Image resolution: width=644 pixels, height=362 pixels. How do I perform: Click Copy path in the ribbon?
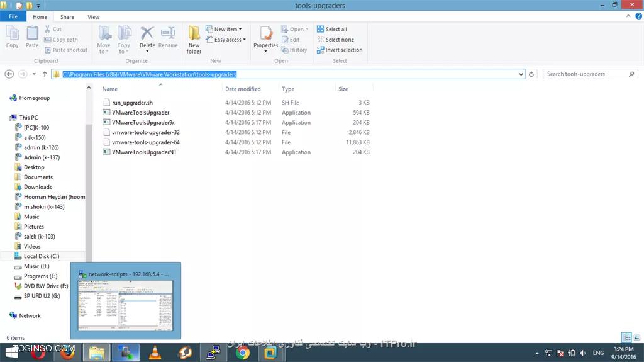61,40
